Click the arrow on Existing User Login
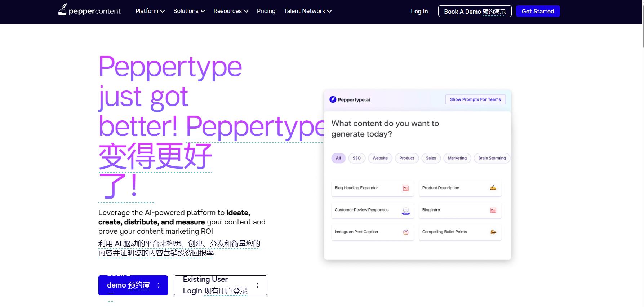This screenshot has height=307, width=644. point(258,285)
